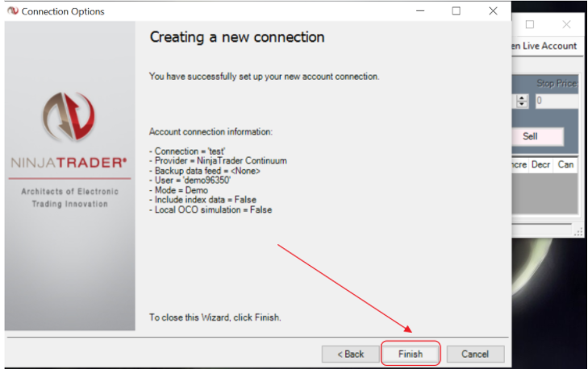The height and width of the screenshot is (369, 588).
Task: Click the Sell button in background window
Action: tap(538, 136)
